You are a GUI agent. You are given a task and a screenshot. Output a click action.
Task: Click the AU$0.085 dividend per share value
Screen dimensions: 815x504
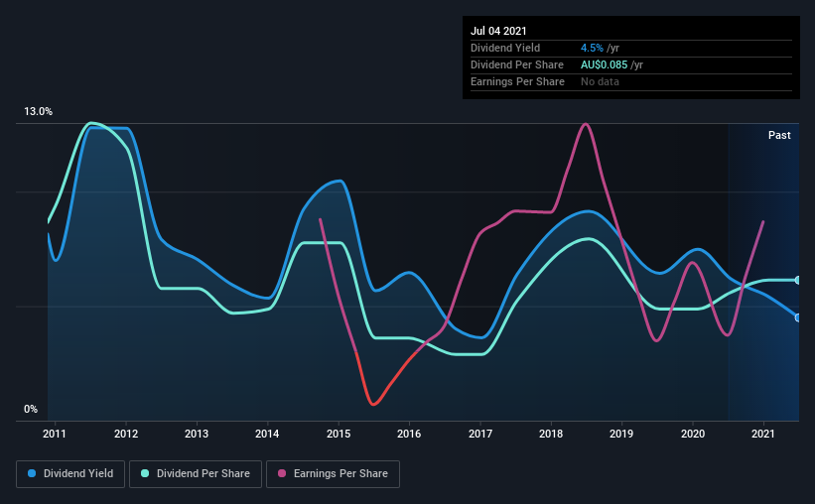[x=604, y=64]
